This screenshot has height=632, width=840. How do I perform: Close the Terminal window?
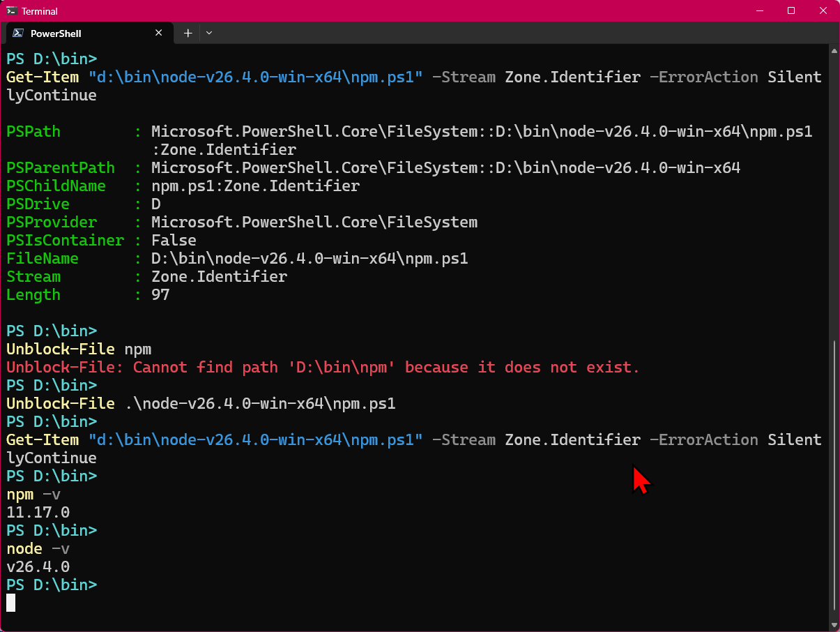(x=823, y=10)
